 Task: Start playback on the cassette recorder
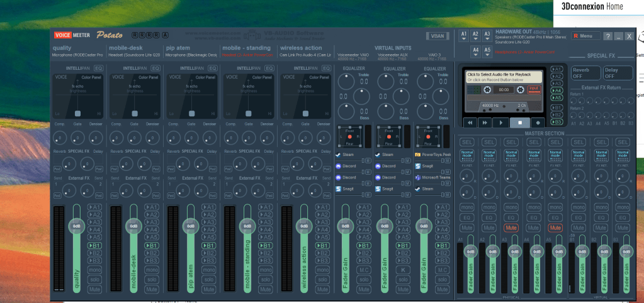tap(500, 122)
